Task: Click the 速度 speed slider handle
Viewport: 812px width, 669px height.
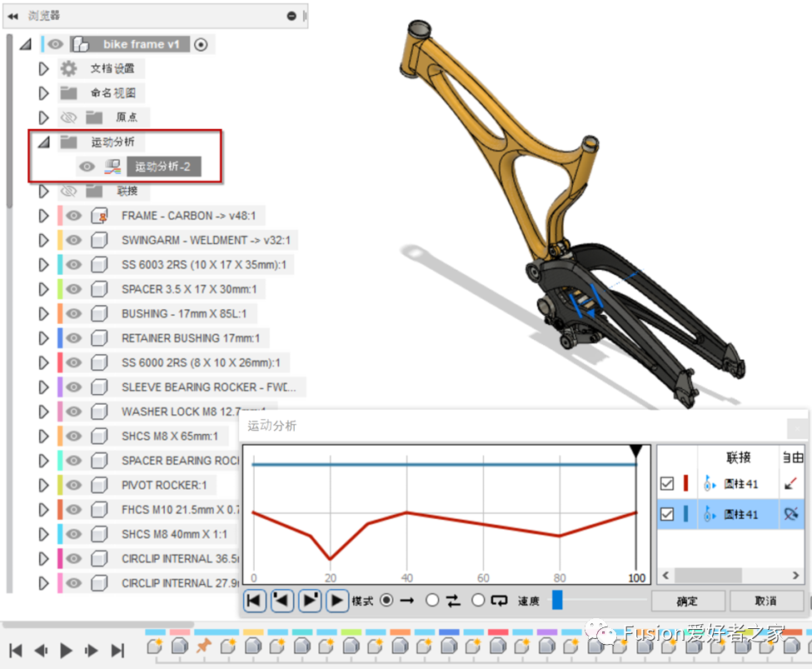Action: coord(557,600)
